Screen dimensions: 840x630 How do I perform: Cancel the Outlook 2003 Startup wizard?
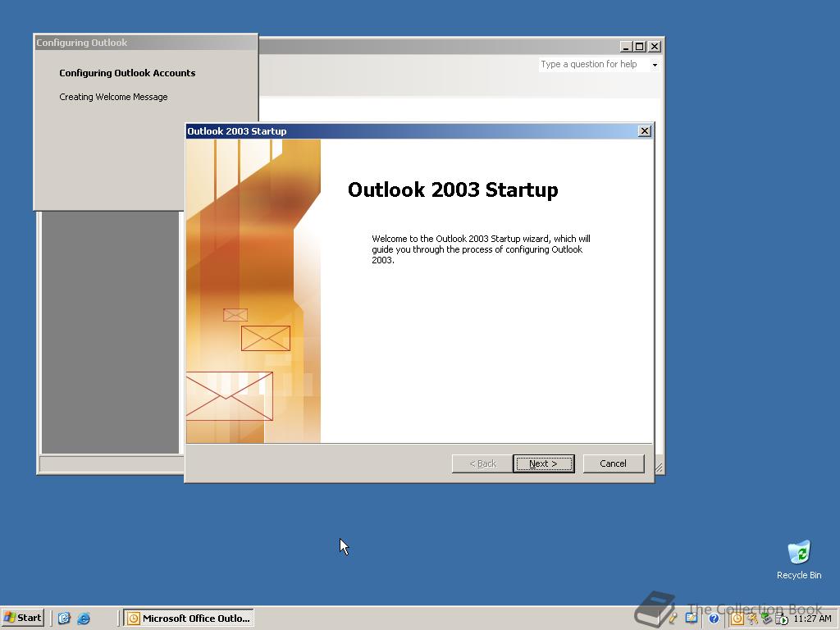tap(613, 463)
